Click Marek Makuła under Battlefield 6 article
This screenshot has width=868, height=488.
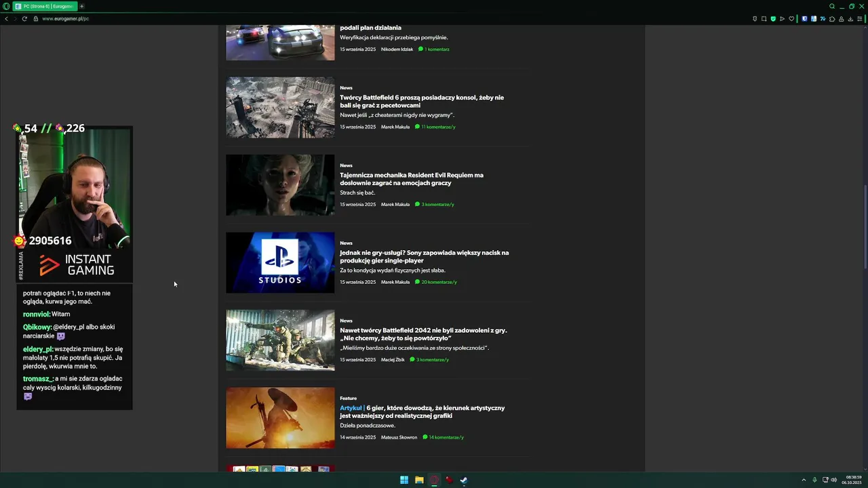coord(395,127)
